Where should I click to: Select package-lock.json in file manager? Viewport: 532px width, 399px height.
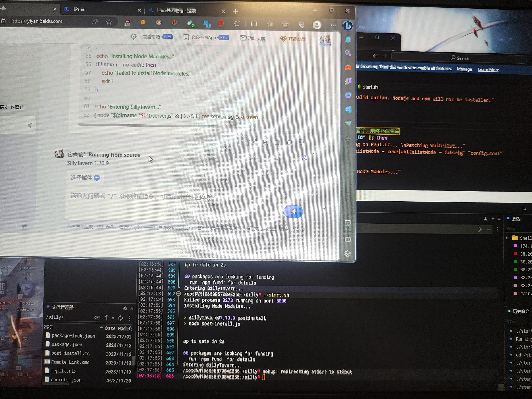pos(73,336)
